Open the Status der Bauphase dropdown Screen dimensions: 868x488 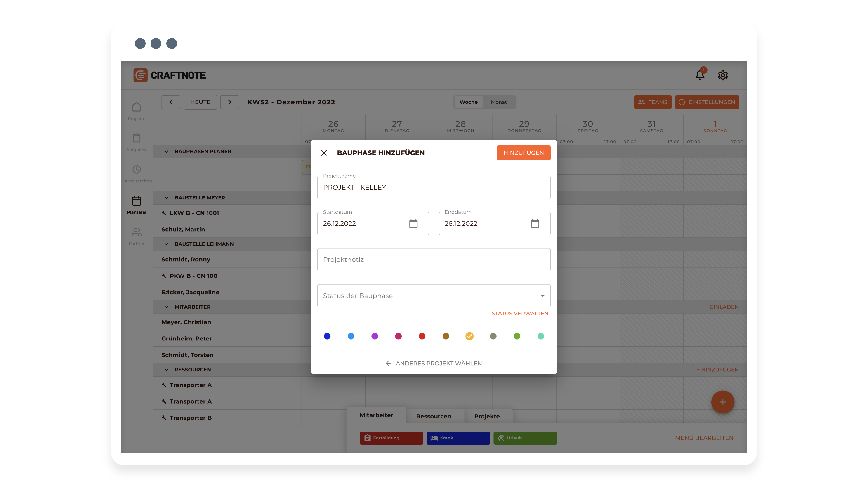click(434, 296)
